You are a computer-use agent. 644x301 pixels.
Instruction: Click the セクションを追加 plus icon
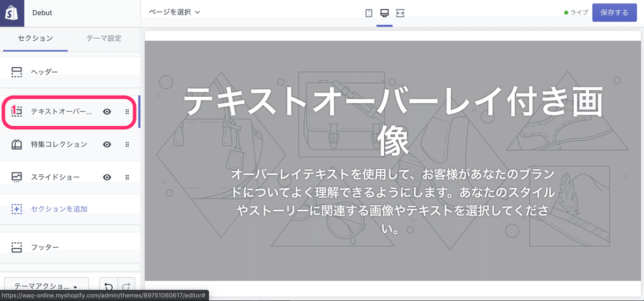pos(17,209)
